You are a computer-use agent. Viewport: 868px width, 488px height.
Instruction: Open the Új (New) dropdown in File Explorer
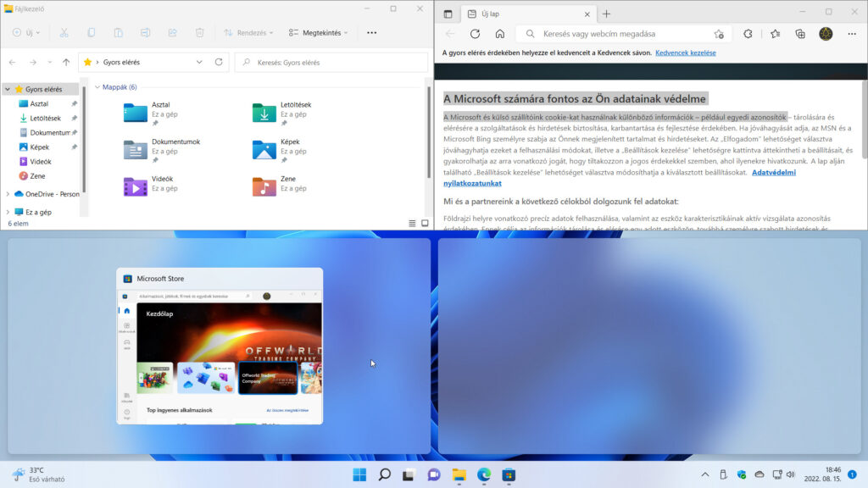[26, 33]
